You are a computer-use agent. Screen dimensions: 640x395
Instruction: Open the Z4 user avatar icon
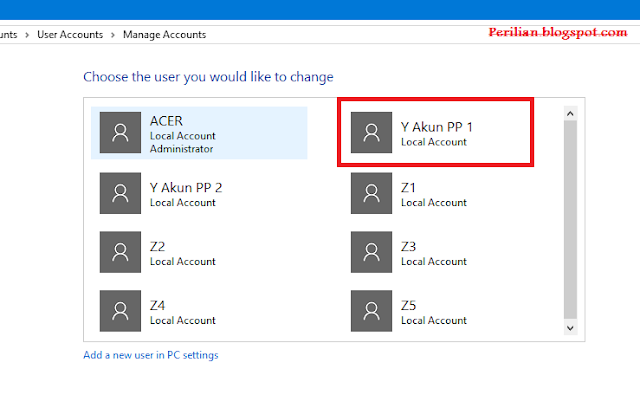click(120, 311)
